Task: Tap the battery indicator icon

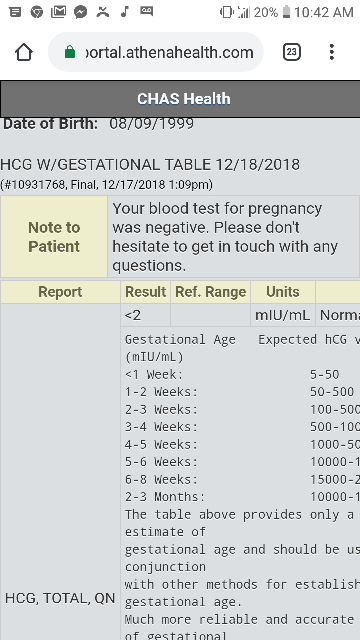Action: 286,12
